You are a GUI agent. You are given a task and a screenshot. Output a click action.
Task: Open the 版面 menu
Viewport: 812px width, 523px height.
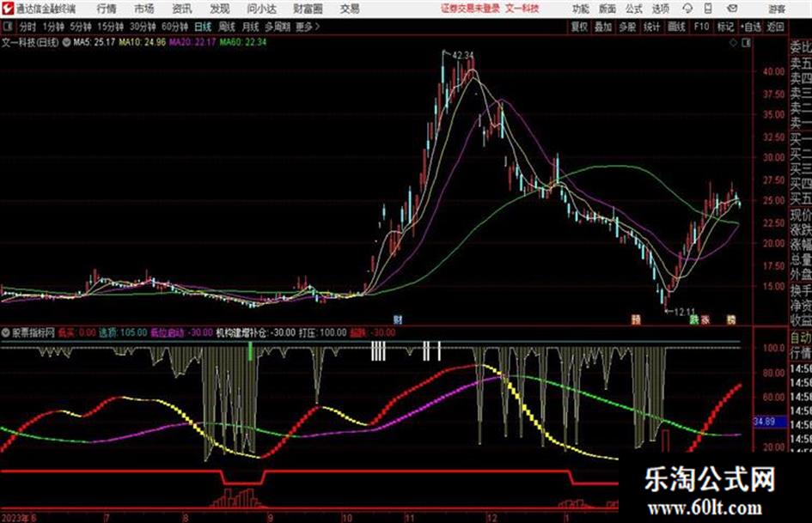(607, 9)
